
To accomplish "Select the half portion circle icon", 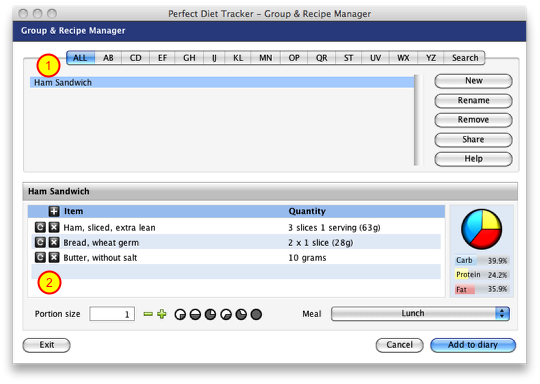I will pos(195,314).
